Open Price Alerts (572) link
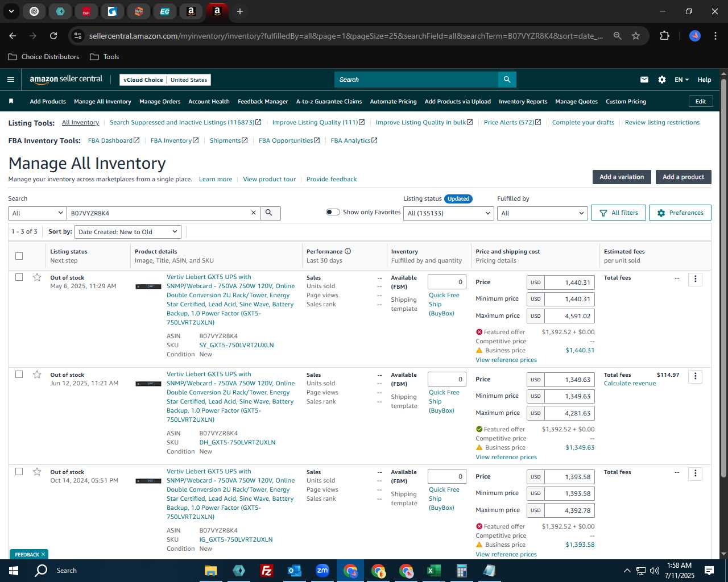The width and height of the screenshot is (728, 582). [x=512, y=122]
